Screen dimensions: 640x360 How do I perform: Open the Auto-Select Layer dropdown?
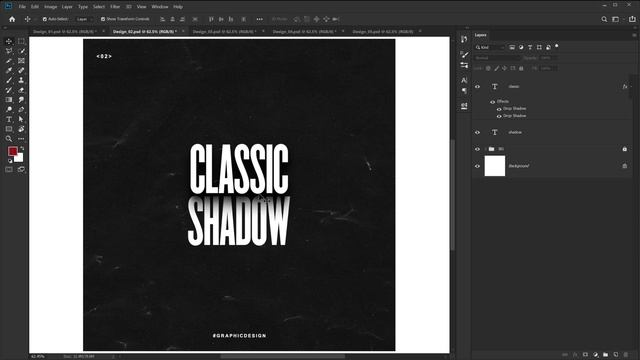point(83,19)
